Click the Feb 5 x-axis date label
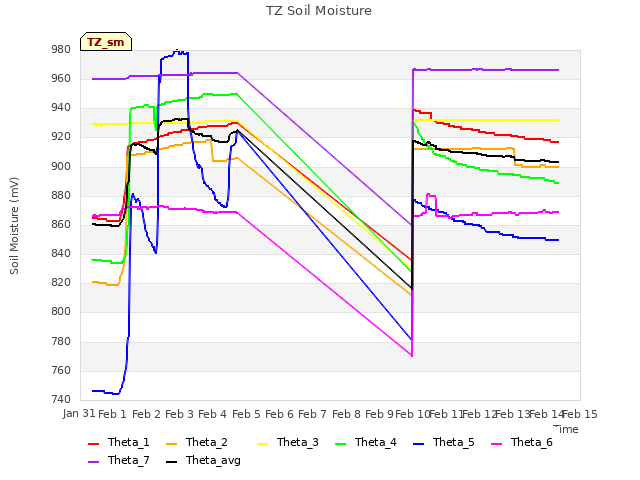Screen dimensions: 640x480 (x=246, y=414)
